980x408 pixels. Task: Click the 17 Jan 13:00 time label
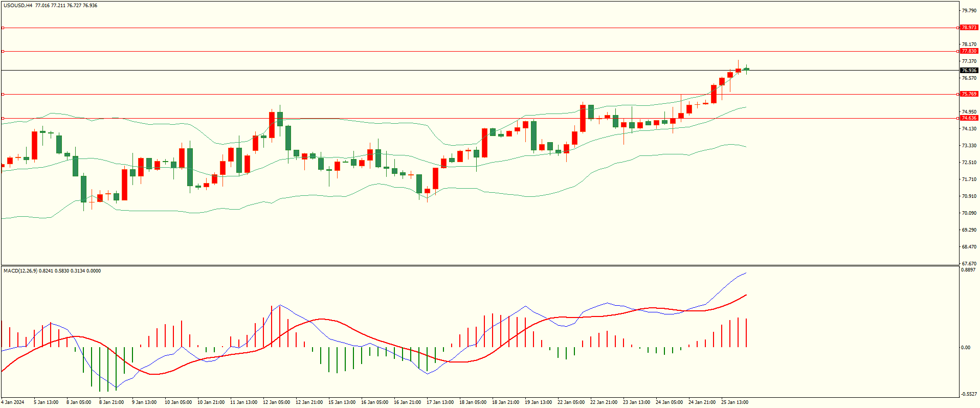440,402
